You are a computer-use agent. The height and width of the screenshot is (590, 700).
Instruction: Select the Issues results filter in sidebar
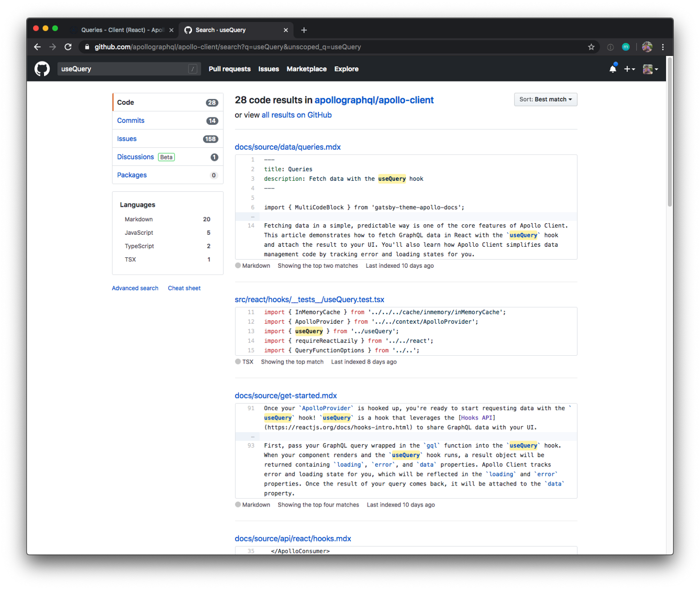point(168,139)
